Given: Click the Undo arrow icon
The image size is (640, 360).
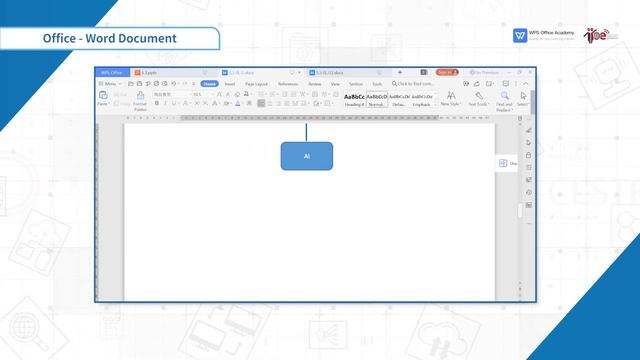Looking at the screenshot, I should click(174, 84).
